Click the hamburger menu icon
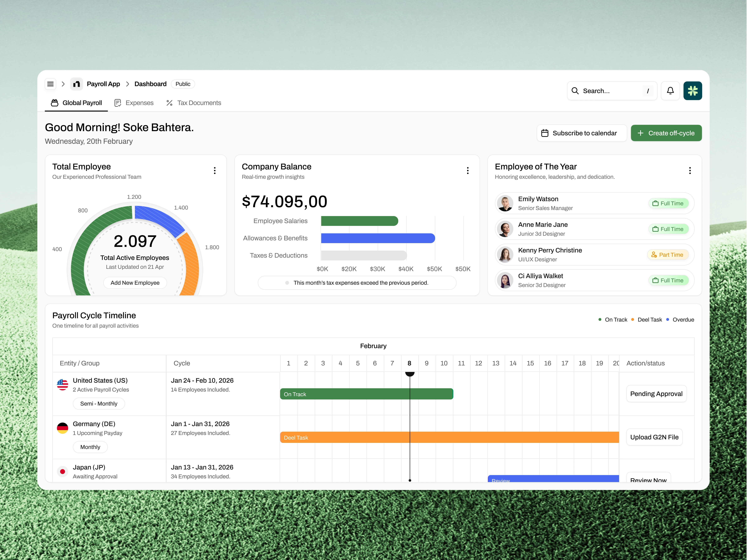 pyautogui.click(x=50, y=84)
